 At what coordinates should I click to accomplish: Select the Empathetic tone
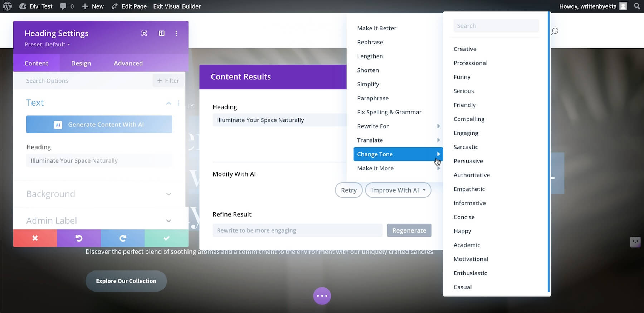[469, 189]
